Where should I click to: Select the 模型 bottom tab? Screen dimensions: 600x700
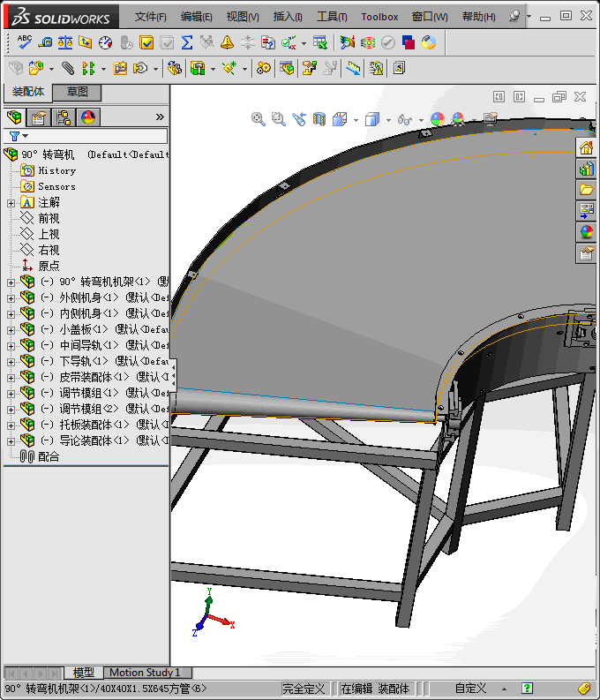click(84, 673)
